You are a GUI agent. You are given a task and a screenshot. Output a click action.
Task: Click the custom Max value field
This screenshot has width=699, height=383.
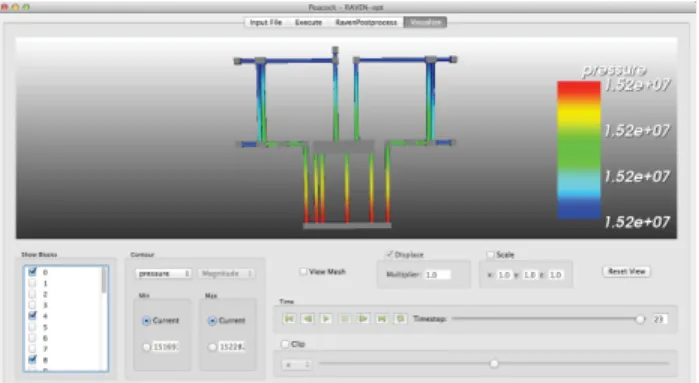coord(232,346)
